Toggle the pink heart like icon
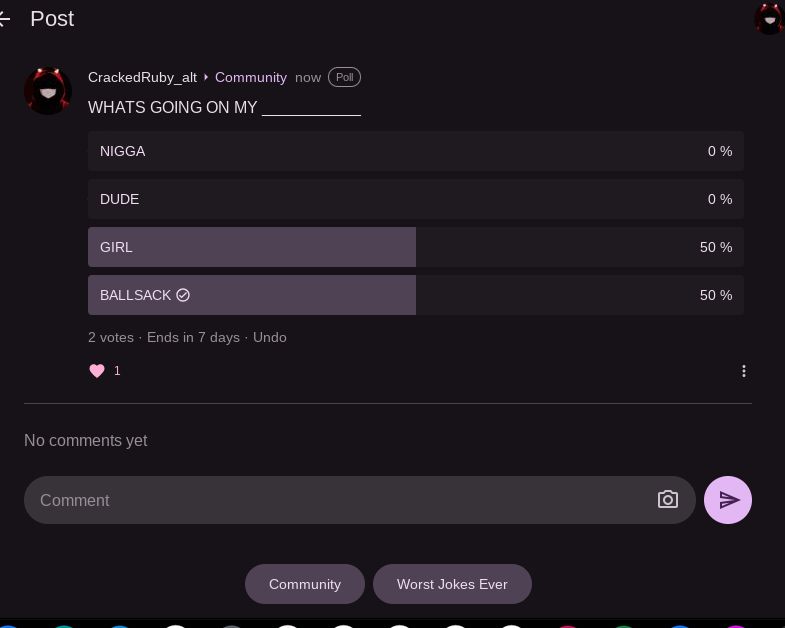This screenshot has height=628, width=785. click(x=97, y=371)
